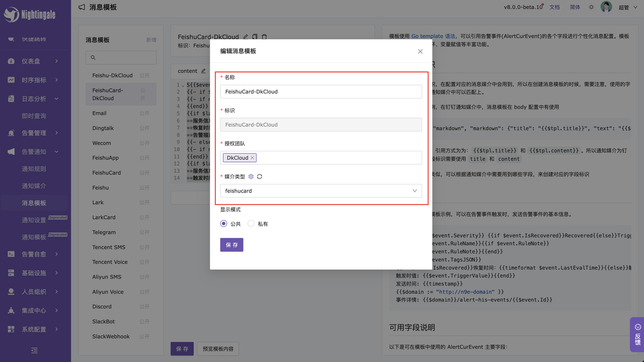Click the 反馈 feedback button
This screenshot has width=644, height=362.
(637, 334)
